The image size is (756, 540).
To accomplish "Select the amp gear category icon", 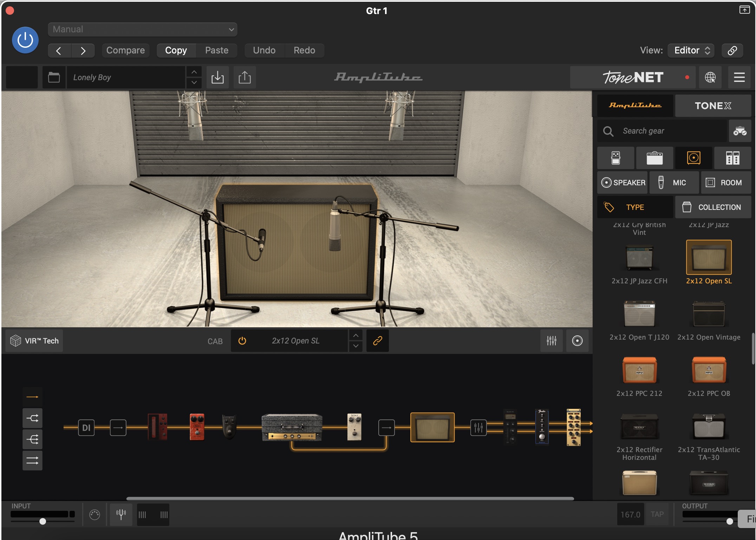I will (x=654, y=158).
